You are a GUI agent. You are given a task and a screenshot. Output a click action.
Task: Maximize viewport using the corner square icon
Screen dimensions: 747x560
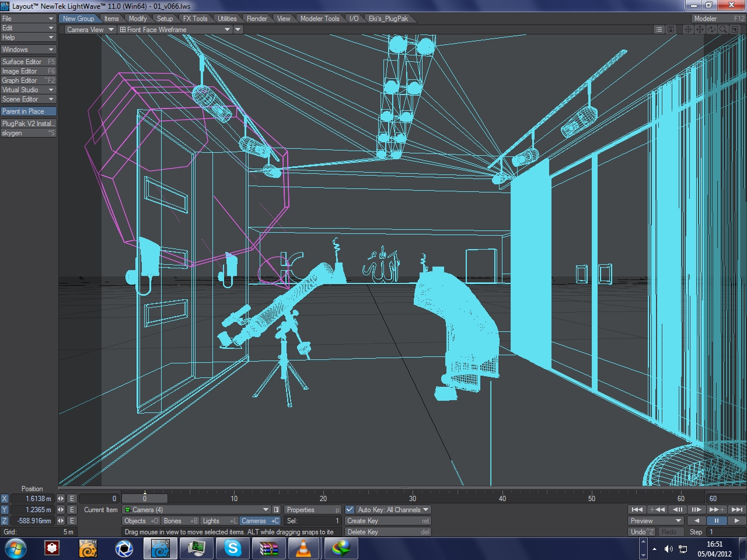click(x=735, y=29)
